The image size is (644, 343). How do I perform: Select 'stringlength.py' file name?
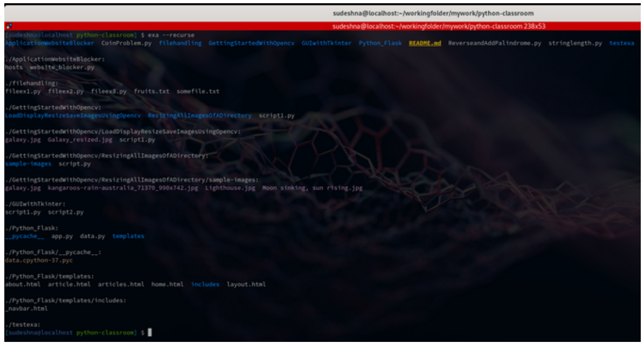(x=575, y=43)
